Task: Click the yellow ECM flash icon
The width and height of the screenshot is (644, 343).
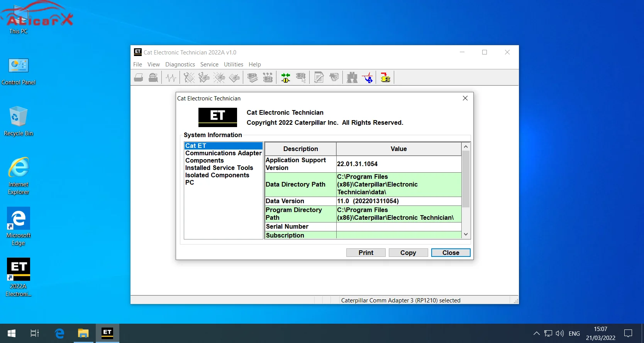Action: 385,78
